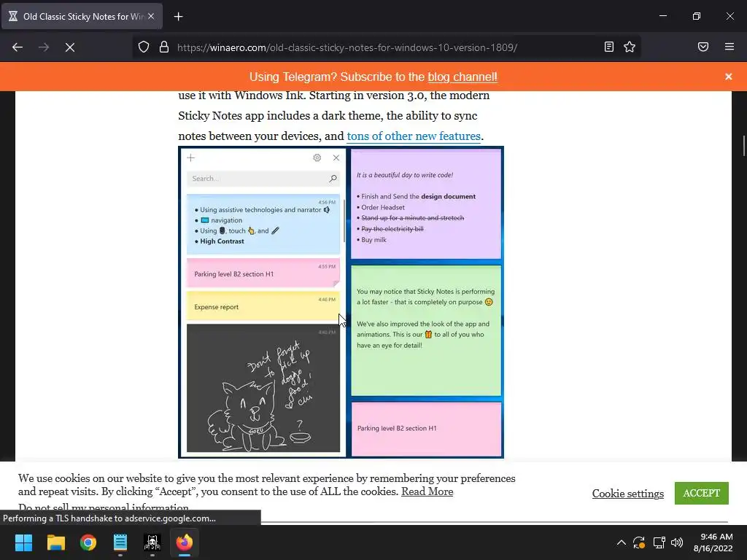The height and width of the screenshot is (560, 747).
Task: Stop loading the page
Action: point(70,47)
